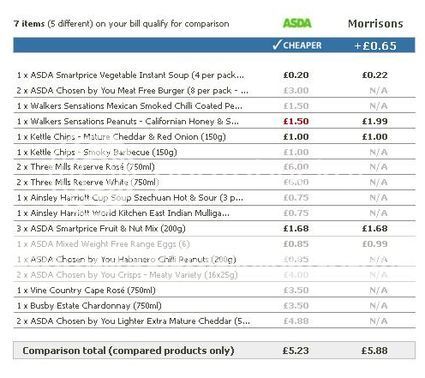Open Kettle Chips Smoky Barbecue row
Image resolution: width=425 pixels, height=378 pixels.
click(x=214, y=152)
